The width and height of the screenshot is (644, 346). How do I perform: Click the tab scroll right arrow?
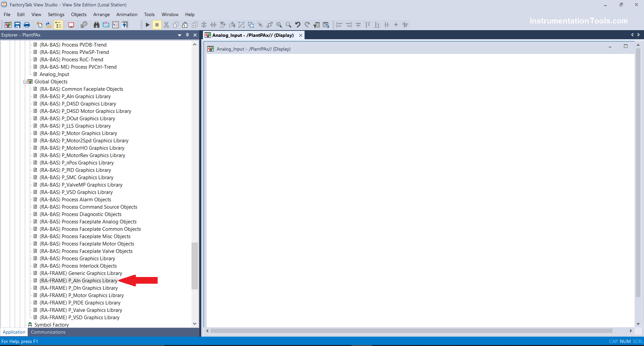point(639,35)
